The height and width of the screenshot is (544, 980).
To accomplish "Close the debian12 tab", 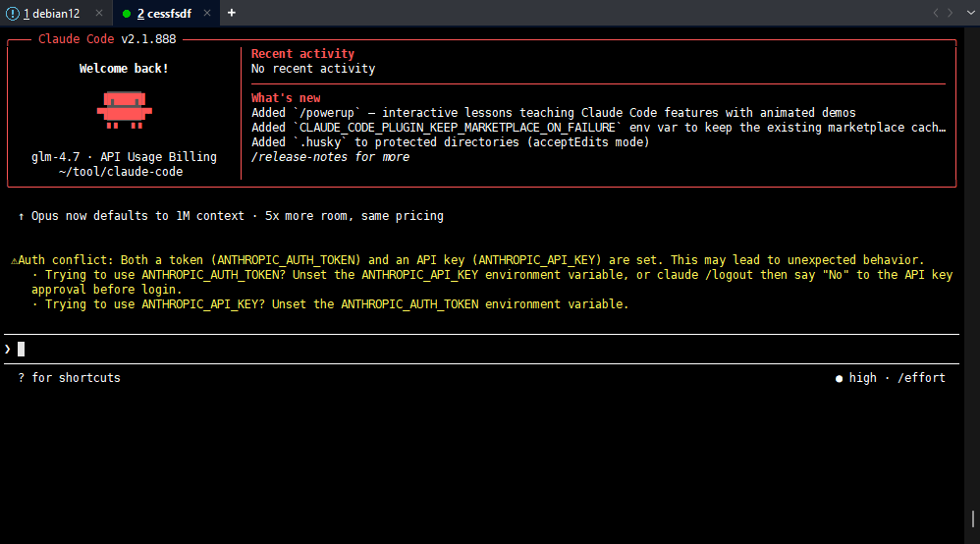I will pyautogui.click(x=99, y=13).
